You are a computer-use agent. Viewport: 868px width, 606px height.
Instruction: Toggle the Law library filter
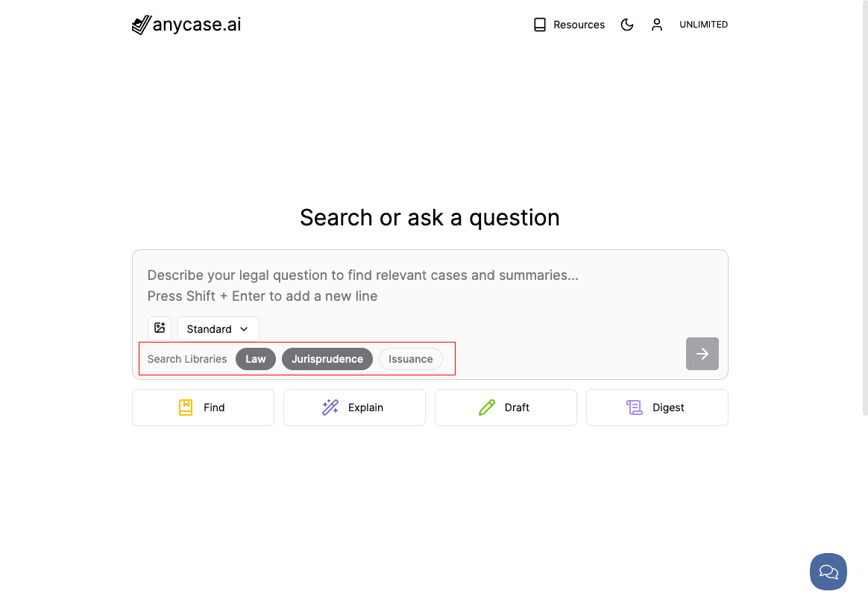255,359
